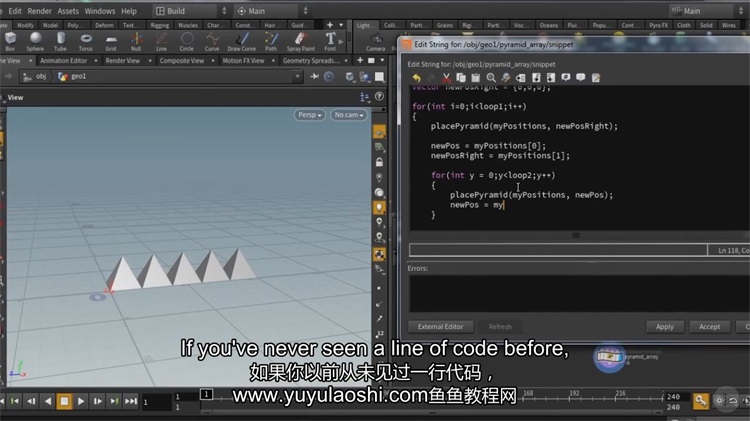The width and height of the screenshot is (750, 421).
Task: Open the Deform shelf tab
Action: (x=104, y=25)
